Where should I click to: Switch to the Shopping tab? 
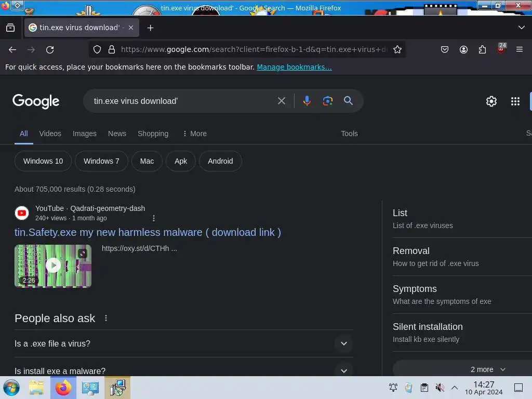click(x=153, y=134)
